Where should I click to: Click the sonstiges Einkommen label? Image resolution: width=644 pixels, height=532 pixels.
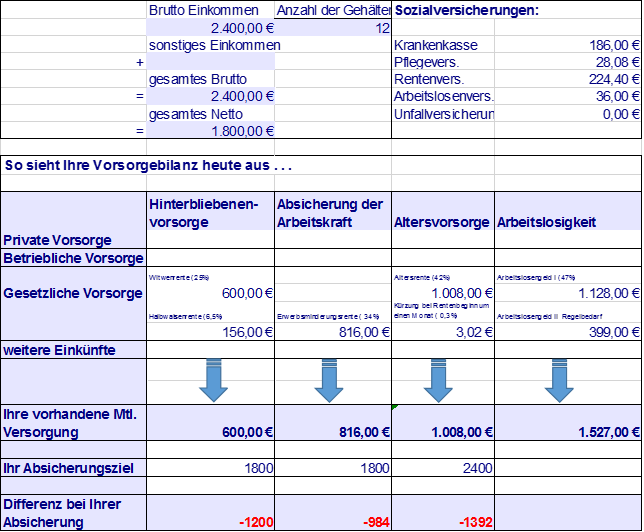(214, 45)
